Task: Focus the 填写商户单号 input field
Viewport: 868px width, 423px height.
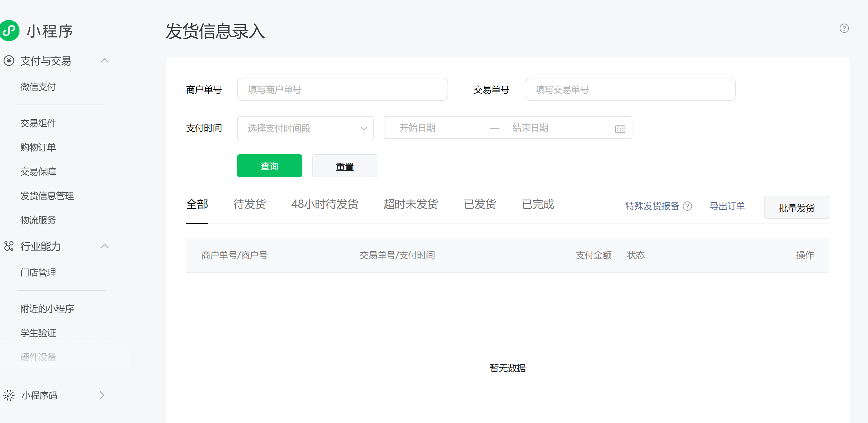Action: 342,89
